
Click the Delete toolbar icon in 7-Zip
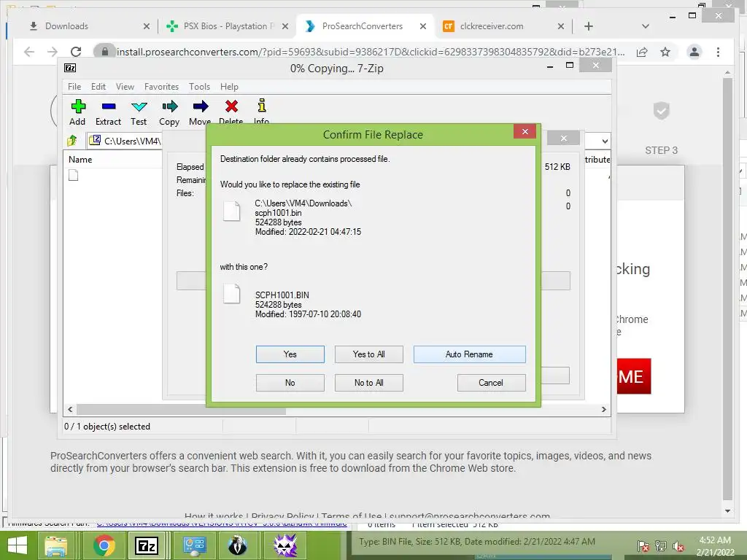[x=231, y=106]
